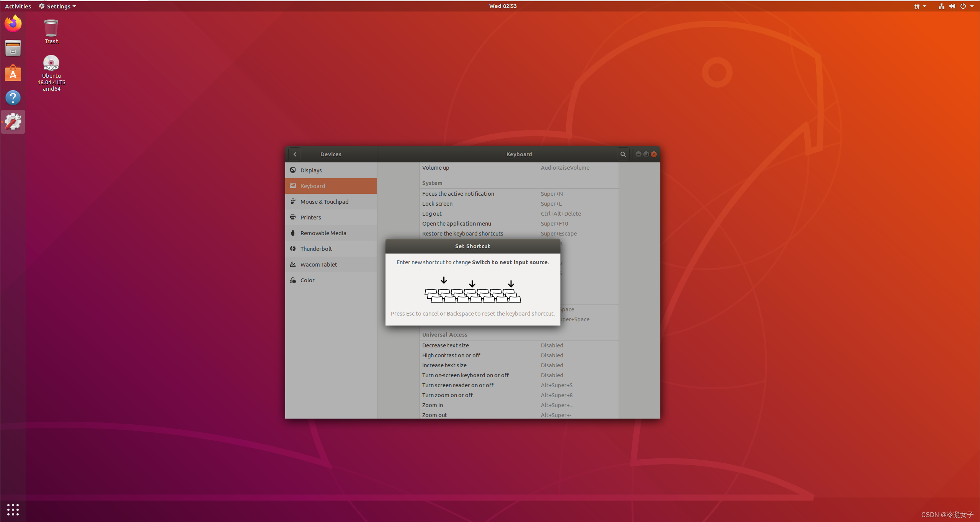Open Thunderbolt settings
This screenshot has height=522, width=980.
[315, 249]
